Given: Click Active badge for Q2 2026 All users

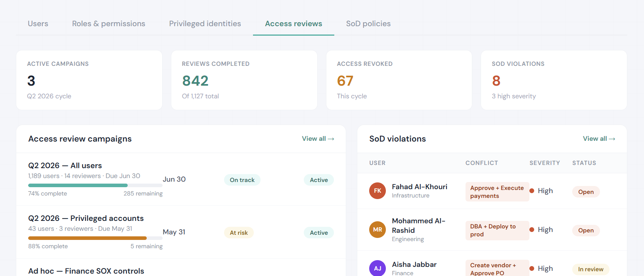Looking at the screenshot, I should coord(319,180).
